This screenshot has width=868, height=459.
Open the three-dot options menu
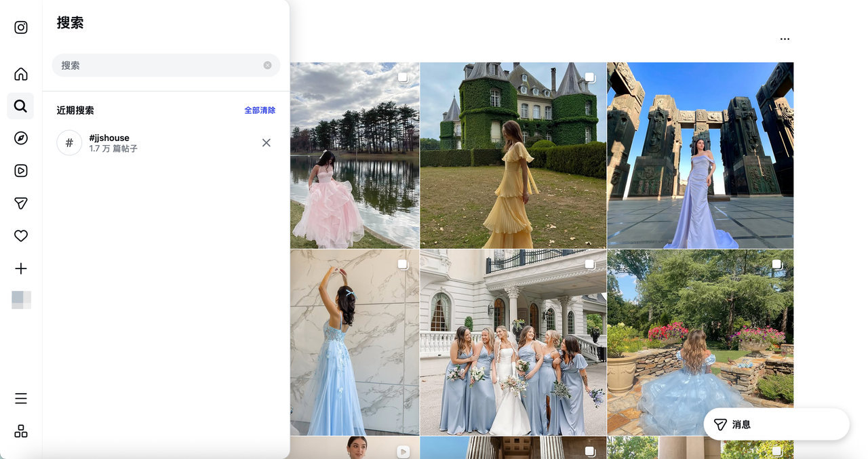click(785, 39)
